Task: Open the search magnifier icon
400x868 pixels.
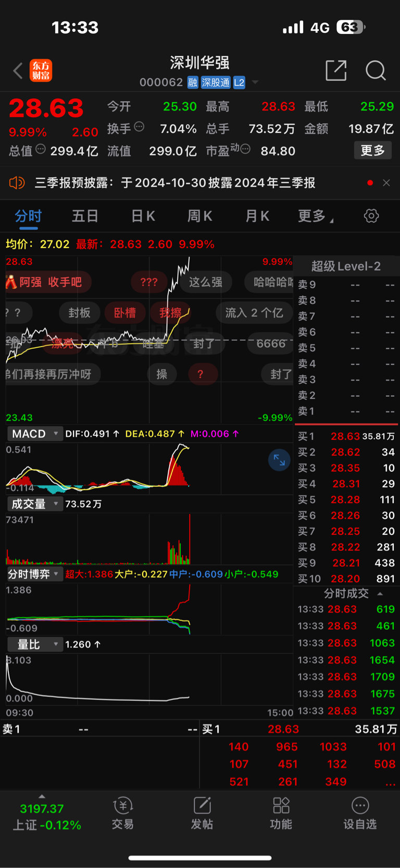Action: 376,70
